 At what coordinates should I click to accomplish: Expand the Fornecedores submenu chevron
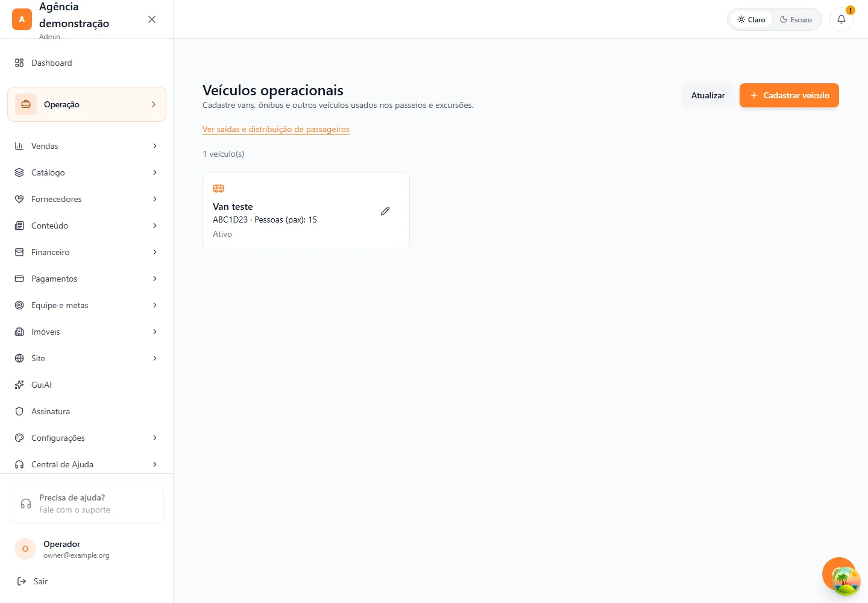tap(155, 199)
